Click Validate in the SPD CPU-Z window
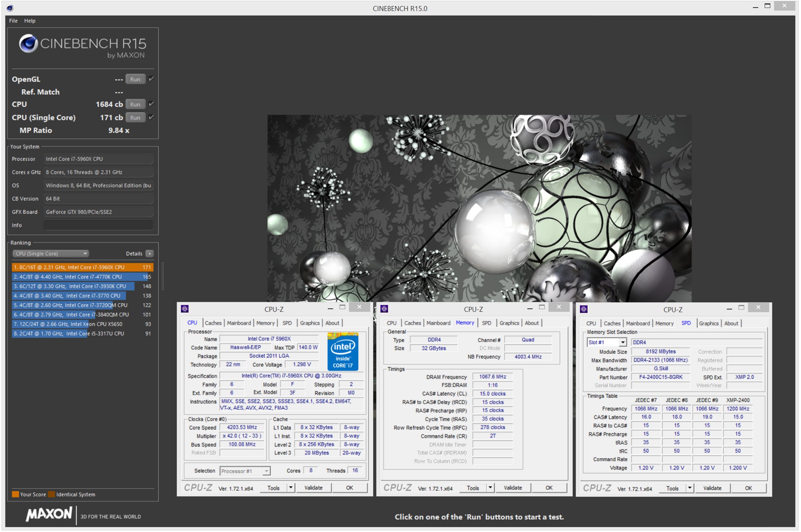The image size is (801, 532). pyautogui.click(x=712, y=488)
